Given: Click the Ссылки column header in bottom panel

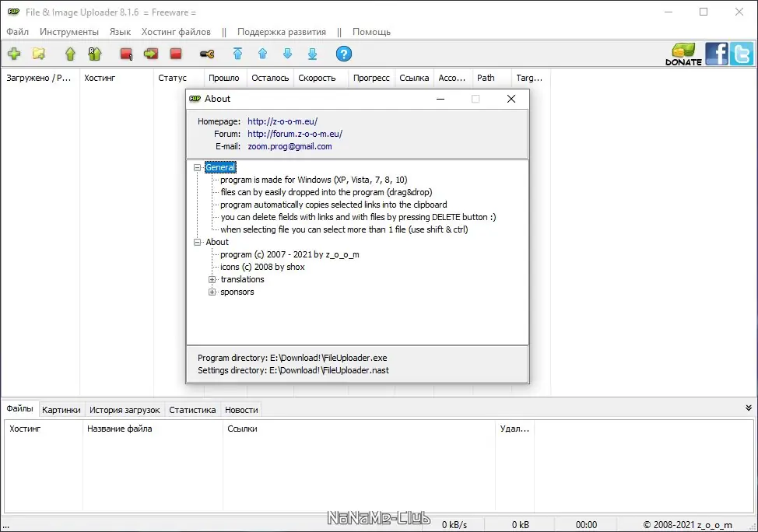Looking at the screenshot, I should click(x=359, y=429).
